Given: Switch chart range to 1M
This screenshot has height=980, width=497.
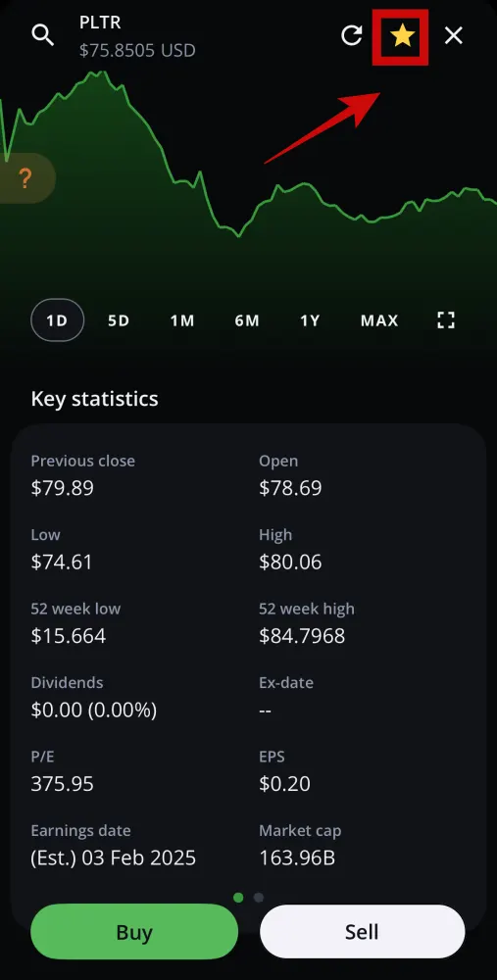Looking at the screenshot, I should [182, 320].
